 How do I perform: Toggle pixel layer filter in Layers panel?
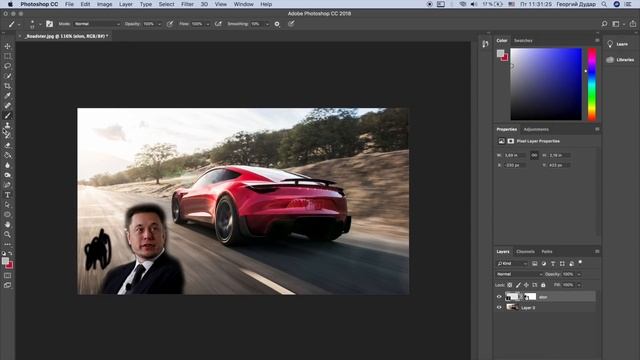tap(535, 264)
